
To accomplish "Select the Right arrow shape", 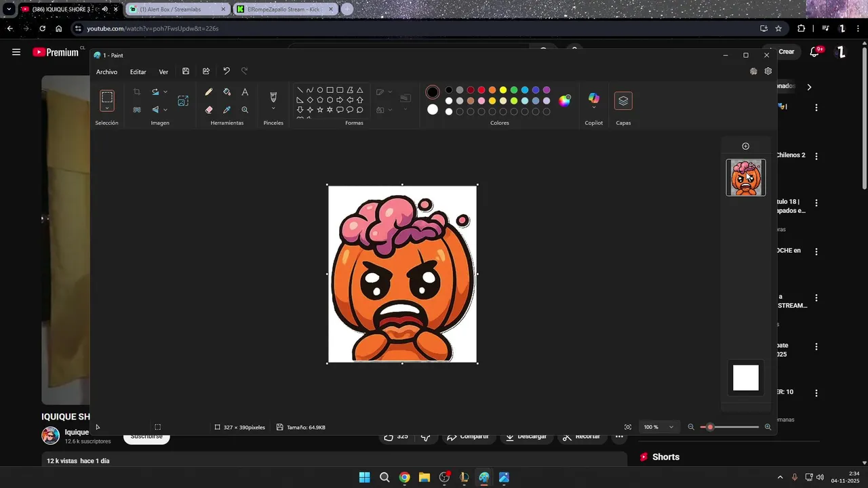I will point(340,100).
